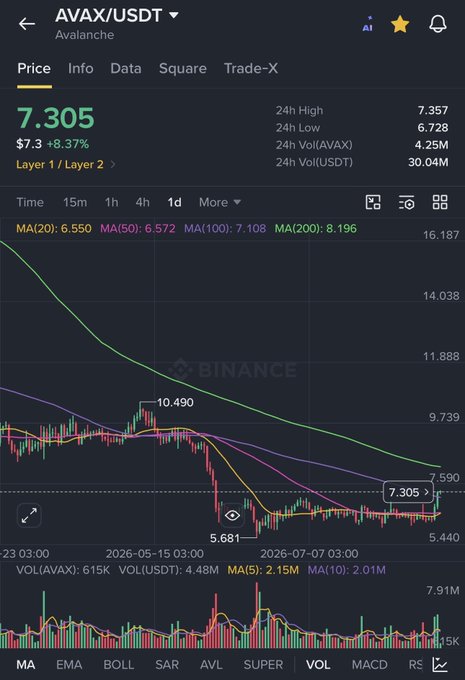
Task: Toggle the MA indicator
Action: (x=26, y=664)
